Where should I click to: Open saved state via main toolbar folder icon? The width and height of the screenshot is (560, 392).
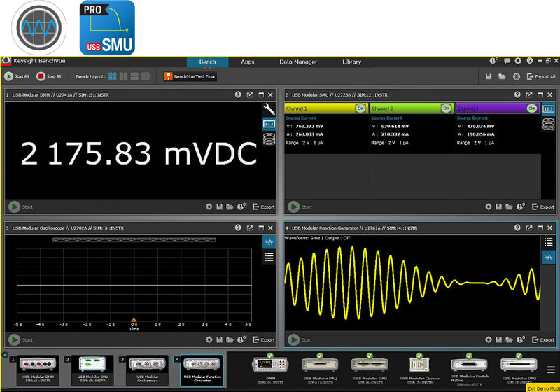coord(502,76)
